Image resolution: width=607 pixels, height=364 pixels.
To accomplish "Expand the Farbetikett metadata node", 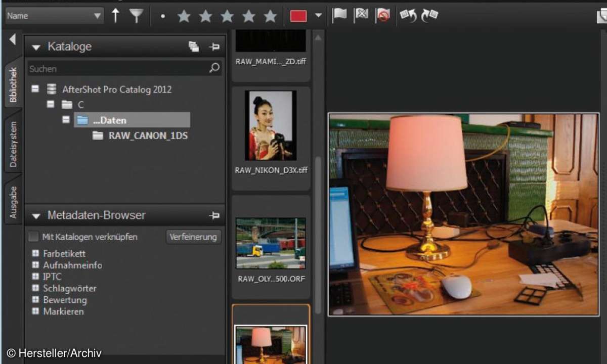I will pos(35,254).
